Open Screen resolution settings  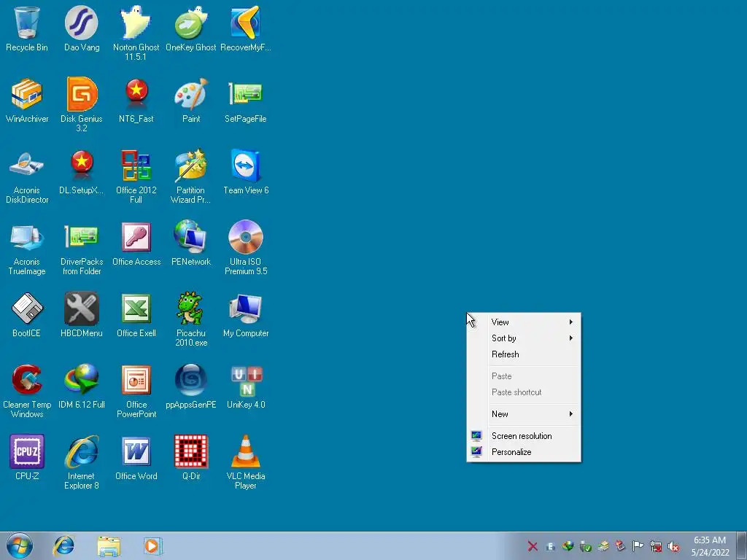[x=524, y=436]
